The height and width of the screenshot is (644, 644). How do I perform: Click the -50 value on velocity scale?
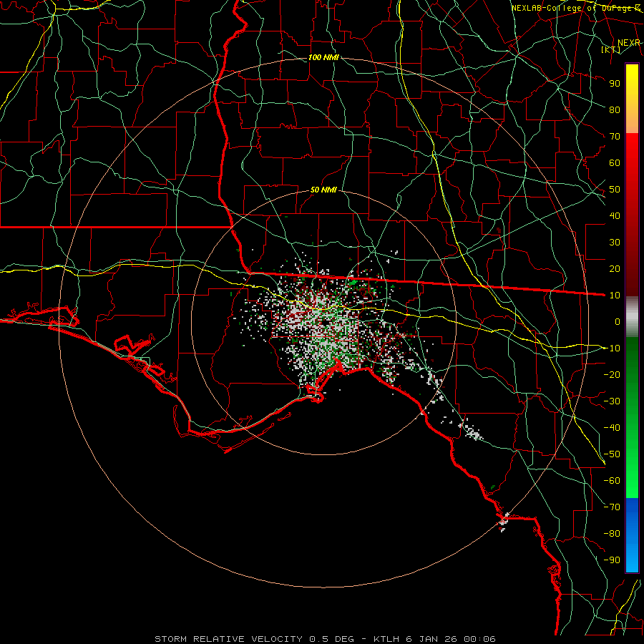click(612, 454)
